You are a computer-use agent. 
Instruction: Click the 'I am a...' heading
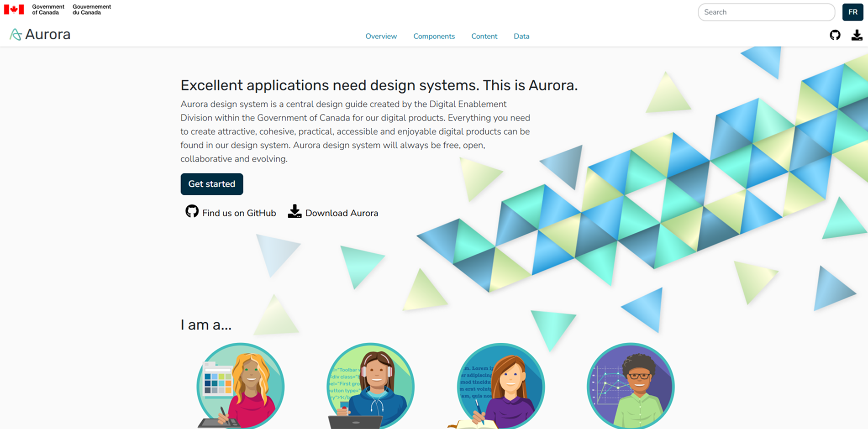pos(206,324)
